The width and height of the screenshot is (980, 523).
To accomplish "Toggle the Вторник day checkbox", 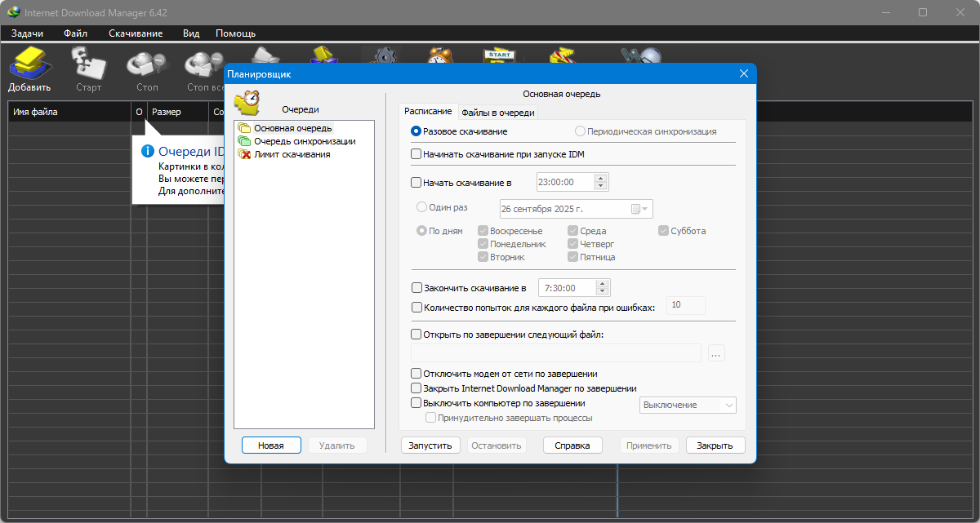I will pyautogui.click(x=483, y=257).
